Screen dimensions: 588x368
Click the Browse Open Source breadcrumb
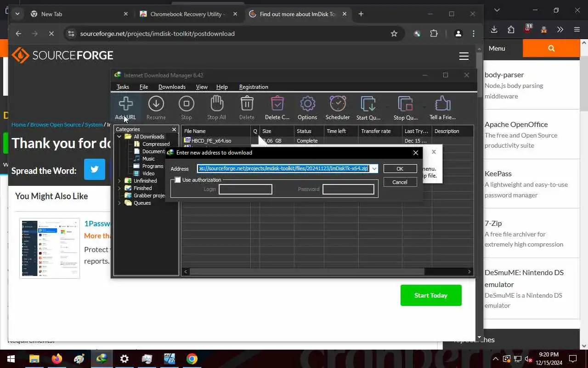(x=56, y=125)
